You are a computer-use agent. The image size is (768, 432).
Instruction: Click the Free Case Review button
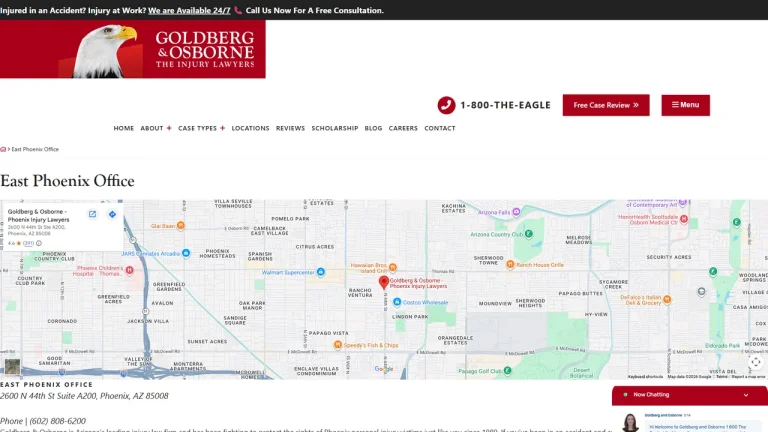point(606,105)
